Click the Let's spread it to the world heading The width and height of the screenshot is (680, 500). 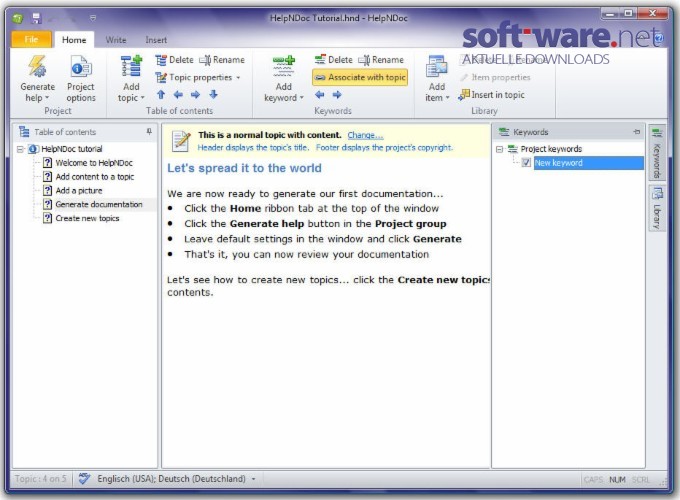[244, 168]
